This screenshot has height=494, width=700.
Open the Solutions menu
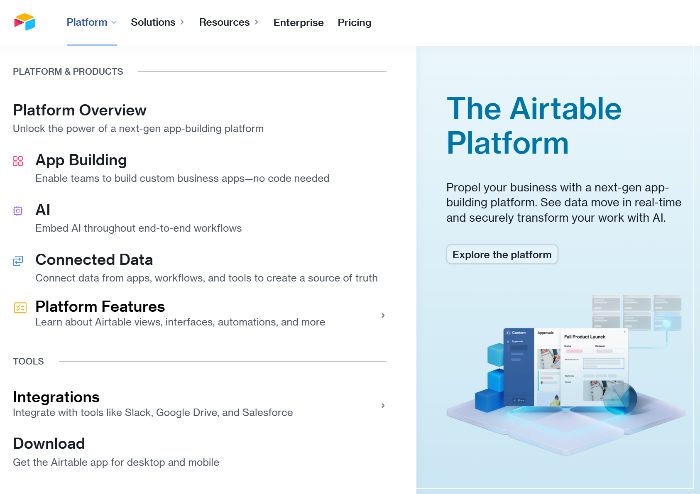tap(153, 22)
